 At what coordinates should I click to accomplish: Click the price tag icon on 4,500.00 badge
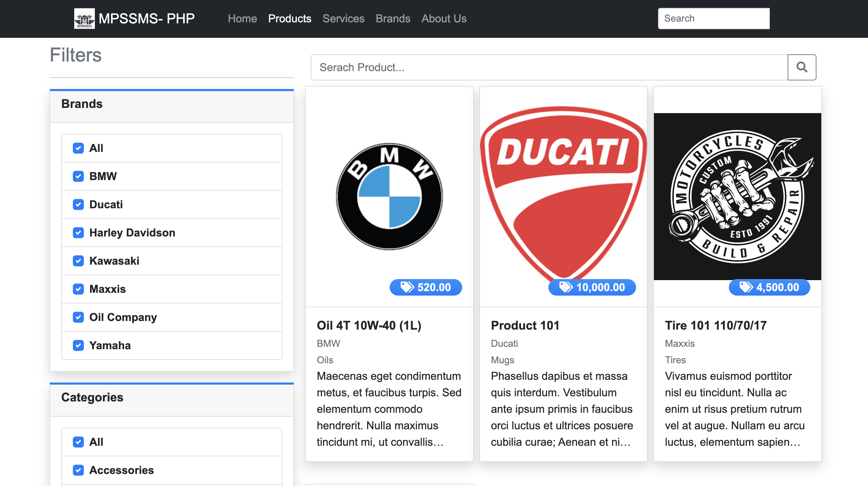(746, 287)
